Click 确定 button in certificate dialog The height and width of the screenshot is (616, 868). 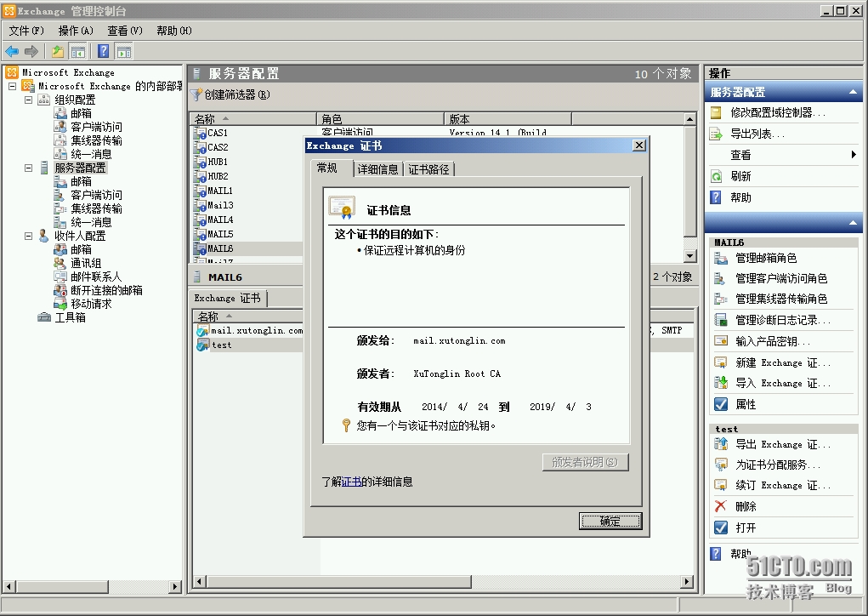click(x=610, y=521)
